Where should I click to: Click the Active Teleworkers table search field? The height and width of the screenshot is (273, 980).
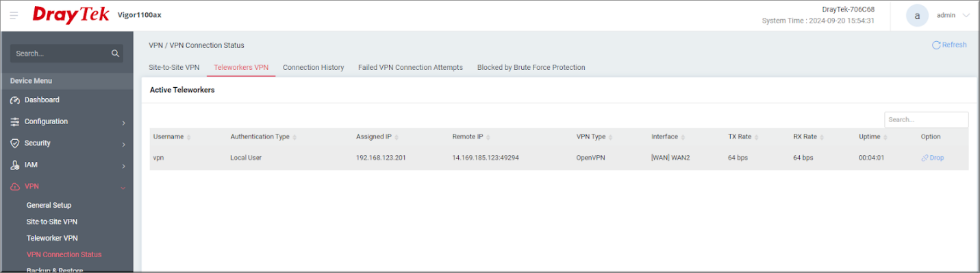[926, 119]
